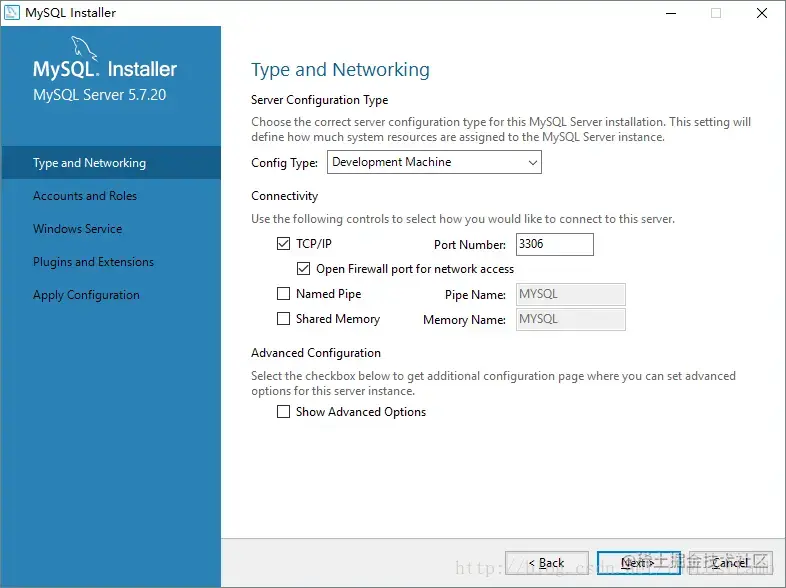
Task: Toggle the TCP/IP checkbox
Action: [283, 244]
